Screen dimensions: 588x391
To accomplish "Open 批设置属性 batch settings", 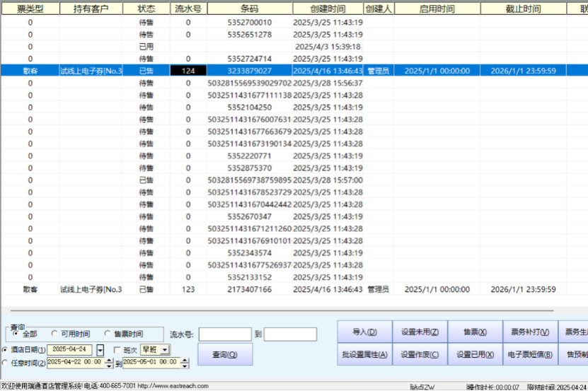I will 364,354.
